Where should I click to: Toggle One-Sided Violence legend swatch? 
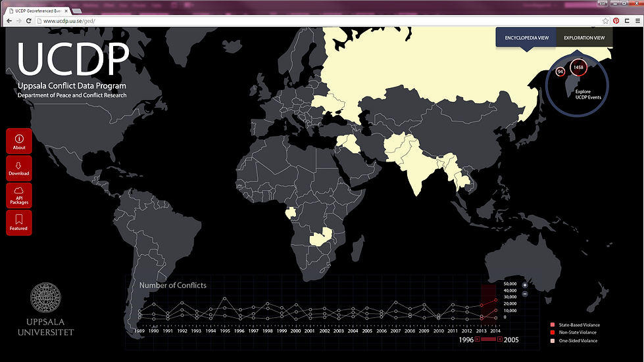(553, 341)
